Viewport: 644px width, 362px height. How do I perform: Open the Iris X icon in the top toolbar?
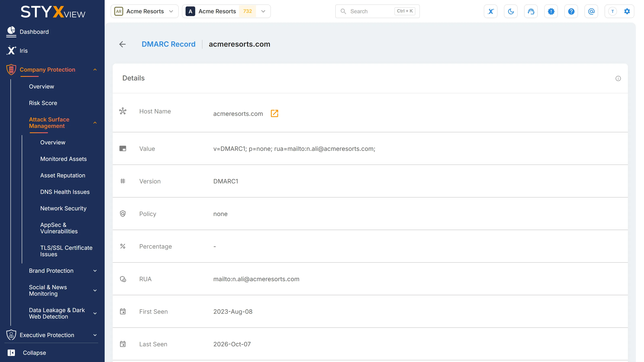click(490, 11)
